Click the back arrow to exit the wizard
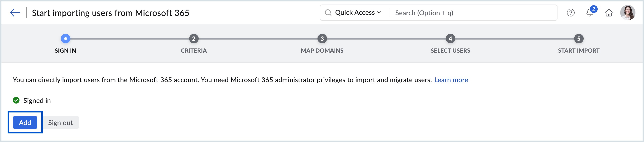Image resolution: width=644 pixels, height=142 pixels. tap(15, 12)
